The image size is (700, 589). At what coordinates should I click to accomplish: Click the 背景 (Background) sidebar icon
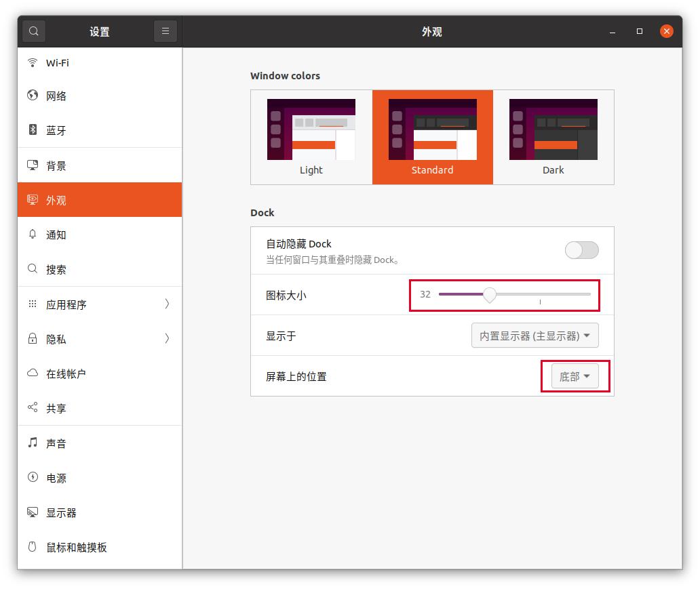coord(33,165)
